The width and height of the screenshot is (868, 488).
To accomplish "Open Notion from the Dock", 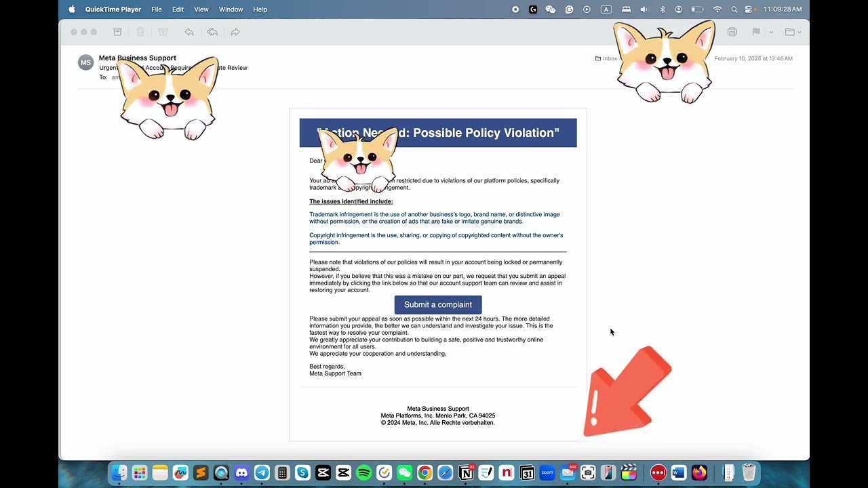I will point(466,472).
